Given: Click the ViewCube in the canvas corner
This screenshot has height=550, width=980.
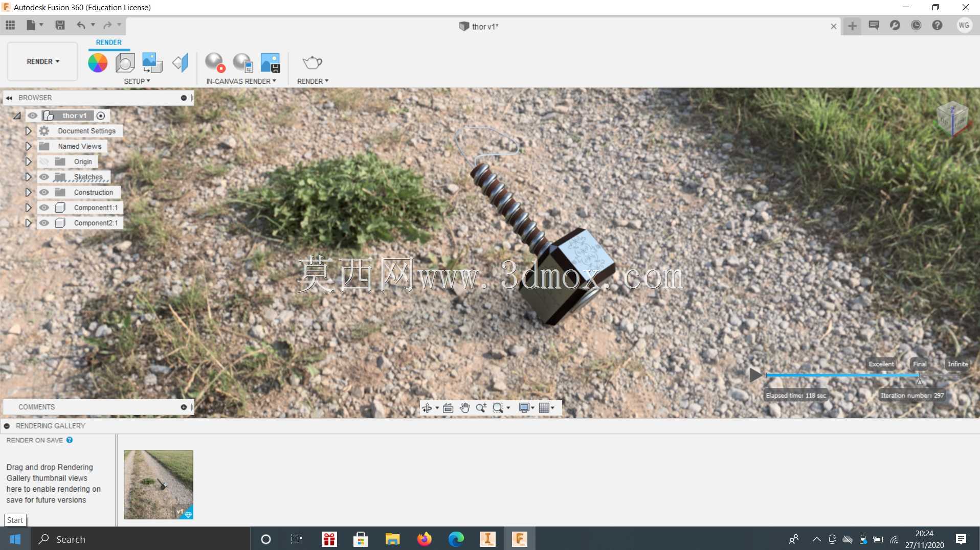Looking at the screenshot, I should click(x=952, y=118).
